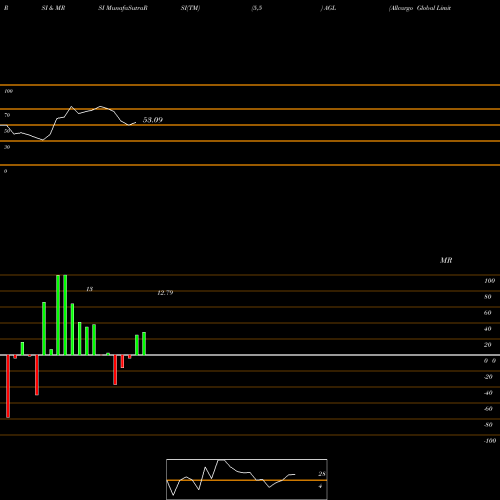Open the mini RSI thumbnail chart
Image resolution: width=500 pixels, height=500 pixels.
(x=247, y=479)
